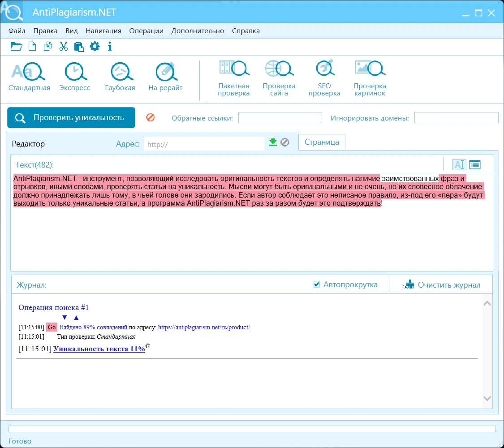Copy text using the copy icon

tap(48, 47)
